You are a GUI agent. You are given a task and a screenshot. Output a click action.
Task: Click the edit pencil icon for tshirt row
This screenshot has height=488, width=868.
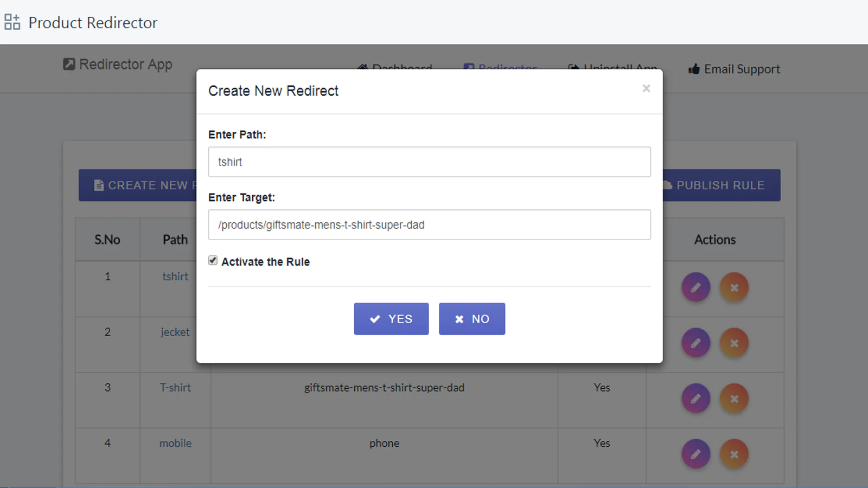(x=695, y=287)
